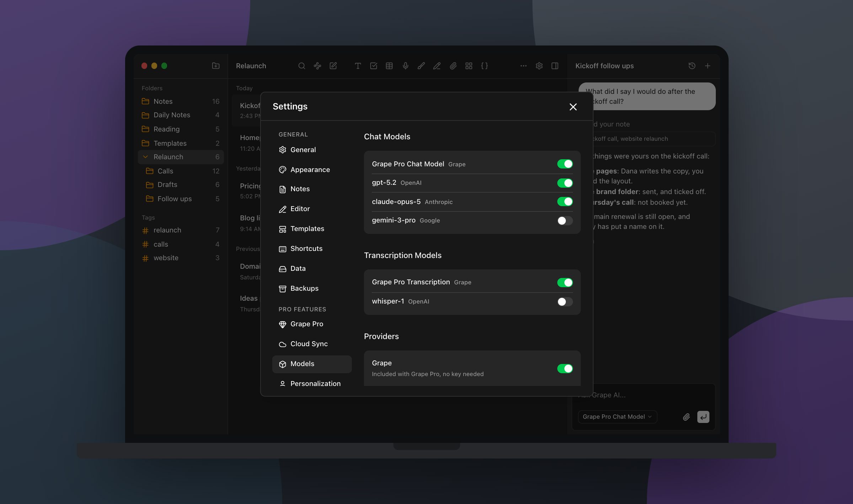853x504 pixels.
Task: Select the Models settings section
Action: point(312,364)
